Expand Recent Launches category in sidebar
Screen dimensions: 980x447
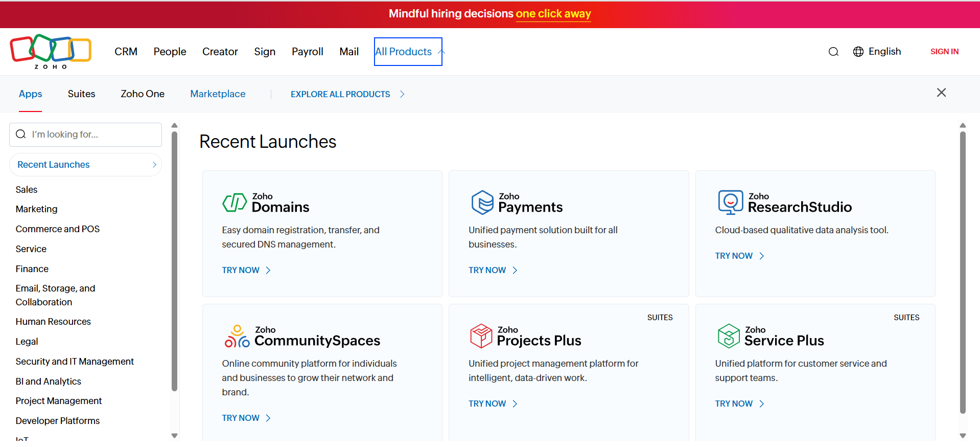tap(85, 165)
